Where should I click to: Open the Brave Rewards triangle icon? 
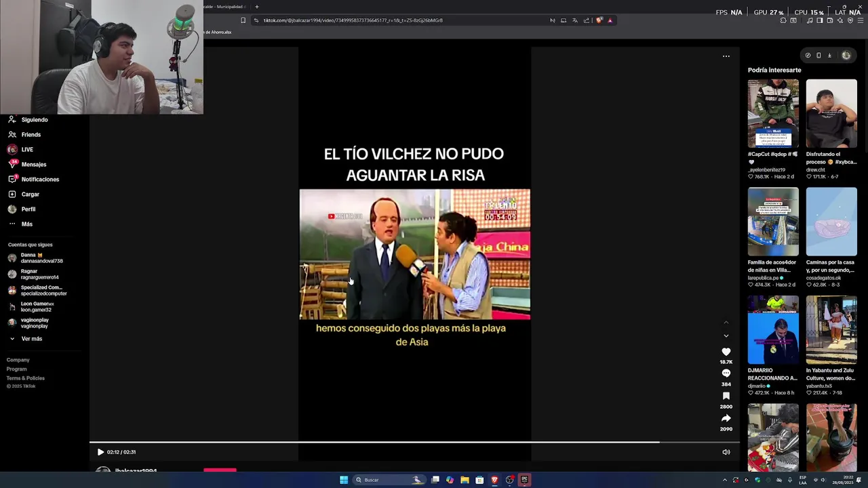pos(610,20)
